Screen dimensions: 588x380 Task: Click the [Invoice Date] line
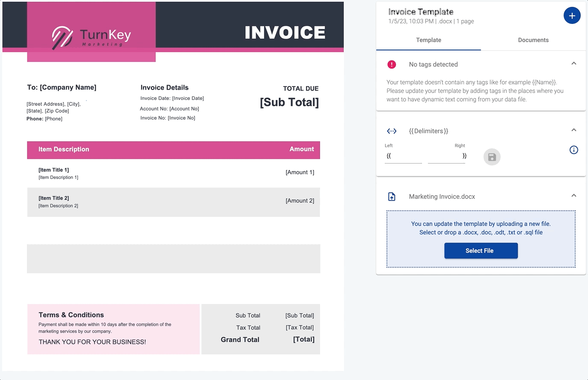172,98
